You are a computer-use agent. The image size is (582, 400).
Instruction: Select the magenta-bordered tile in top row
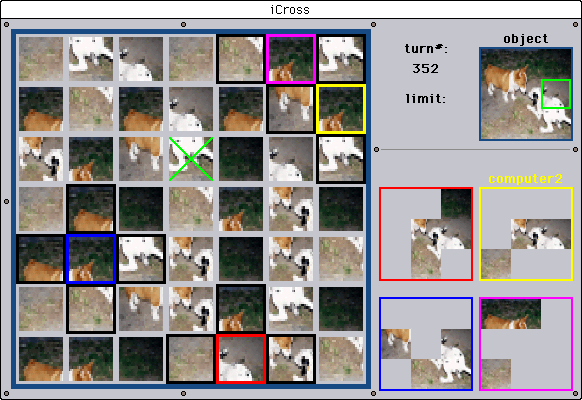click(x=291, y=59)
